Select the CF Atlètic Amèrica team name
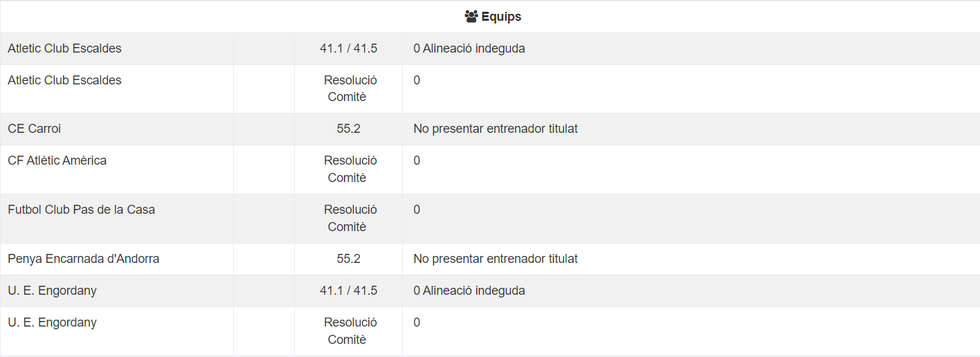The width and height of the screenshot is (980, 357). coord(57,161)
